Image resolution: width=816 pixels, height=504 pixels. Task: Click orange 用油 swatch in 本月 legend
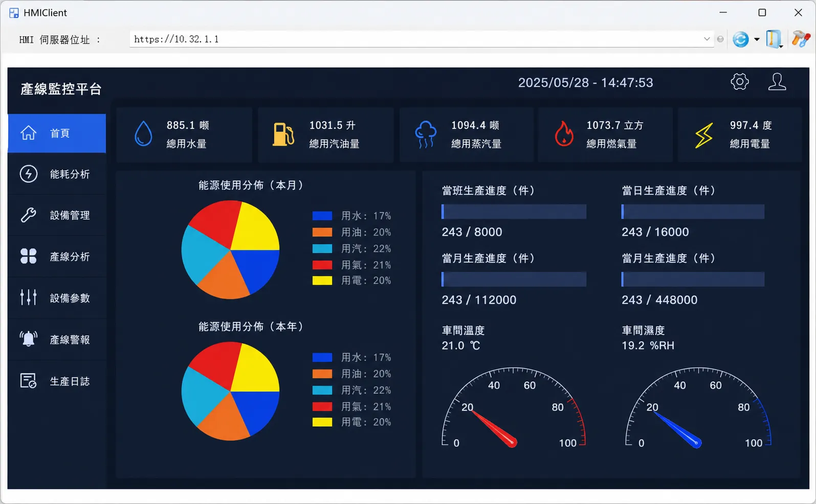322,232
